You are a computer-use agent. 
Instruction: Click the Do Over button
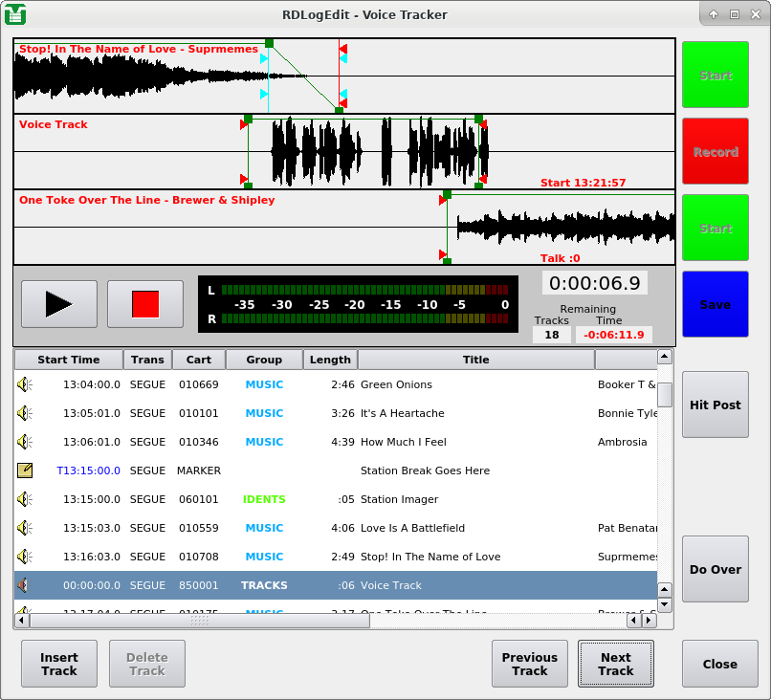coord(716,569)
